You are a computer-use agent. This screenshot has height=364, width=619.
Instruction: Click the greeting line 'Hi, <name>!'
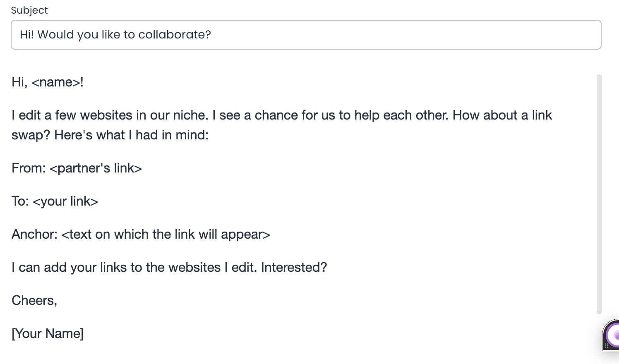click(x=48, y=82)
